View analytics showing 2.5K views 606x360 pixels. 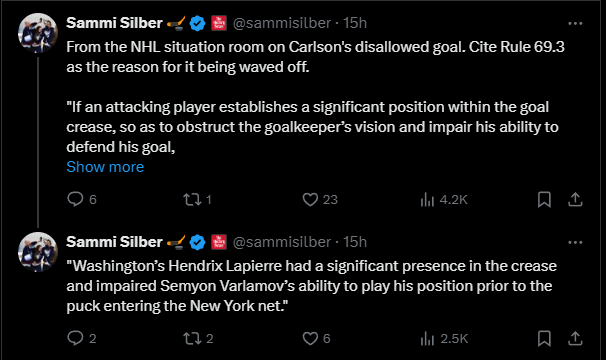(x=444, y=338)
